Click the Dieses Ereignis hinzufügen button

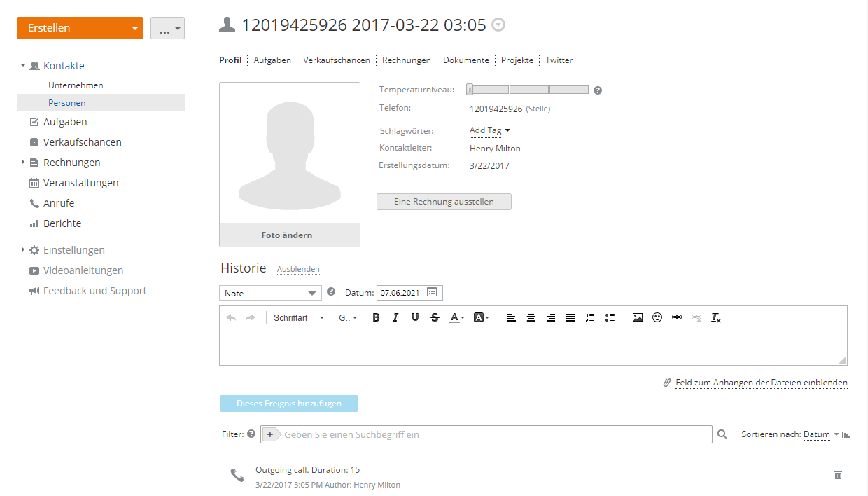pyautogui.click(x=289, y=404)
